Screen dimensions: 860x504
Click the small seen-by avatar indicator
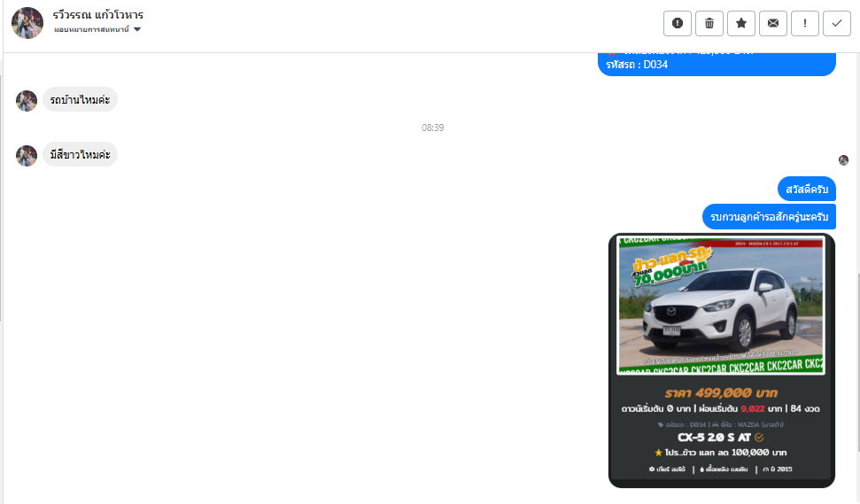click(x=843, y=160)
